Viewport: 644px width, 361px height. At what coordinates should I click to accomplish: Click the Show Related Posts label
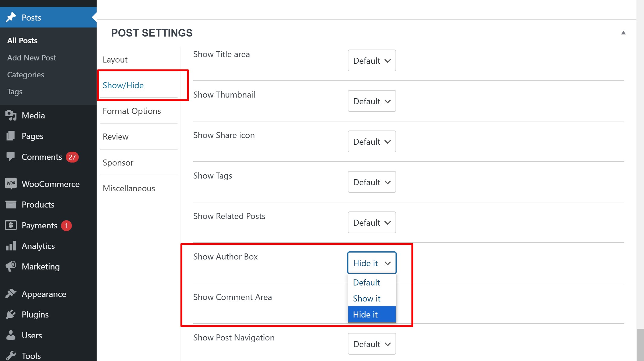pos(229,216)
